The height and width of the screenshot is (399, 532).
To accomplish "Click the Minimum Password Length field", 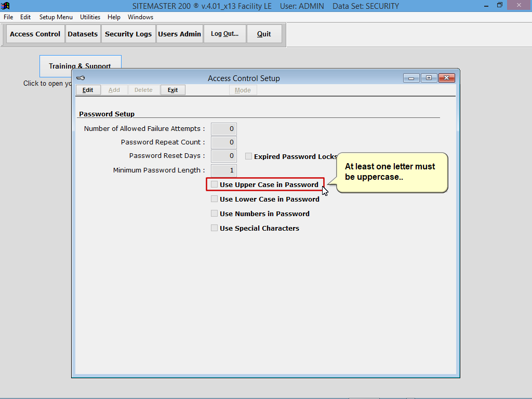I will [x=223, y=170].
